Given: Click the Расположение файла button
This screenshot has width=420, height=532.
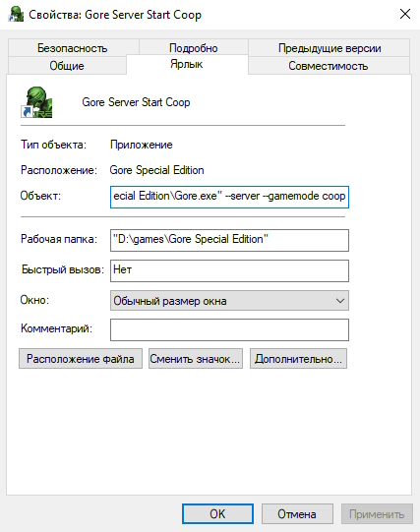Looking at the screenshot, I should click(x=81, y=359).
